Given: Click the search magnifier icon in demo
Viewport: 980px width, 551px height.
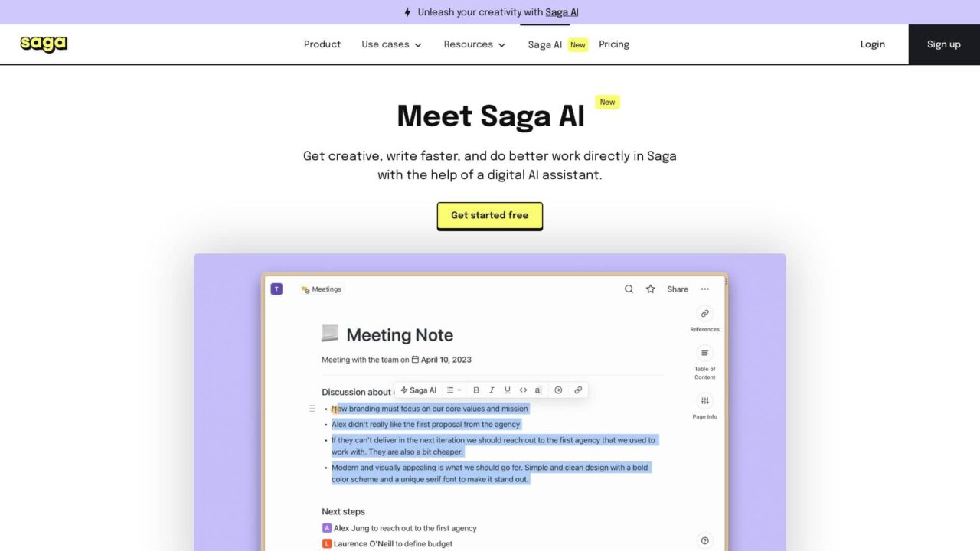Looking at the screenshot, I should point(629,289).
